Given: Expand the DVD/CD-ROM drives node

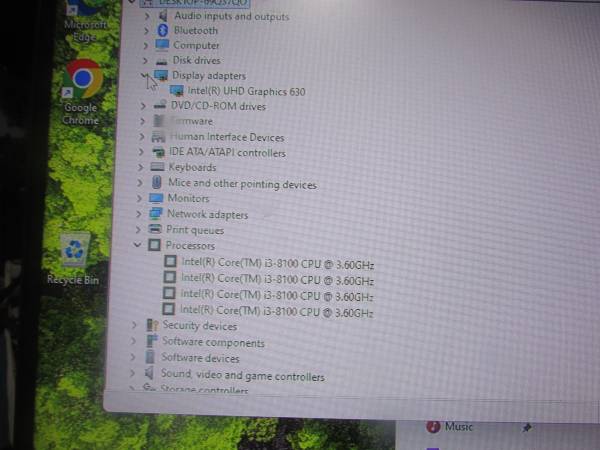Looking at the screenshot, I should tap(143, 106).
